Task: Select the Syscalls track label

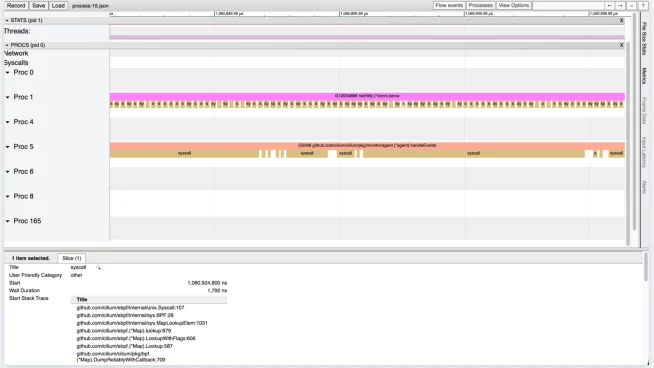Action: pos(16,63)
